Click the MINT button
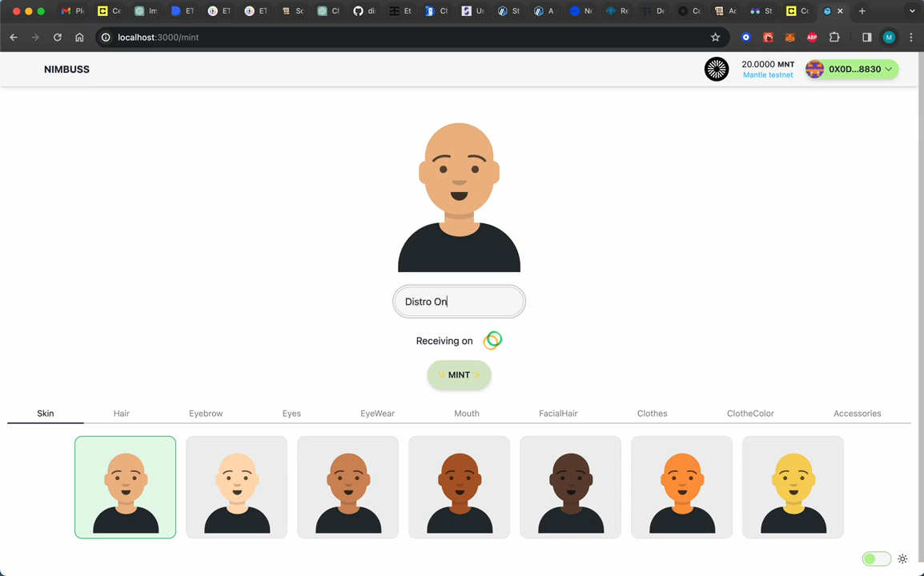This screenshot has width=924, height=576. (459, 375)
